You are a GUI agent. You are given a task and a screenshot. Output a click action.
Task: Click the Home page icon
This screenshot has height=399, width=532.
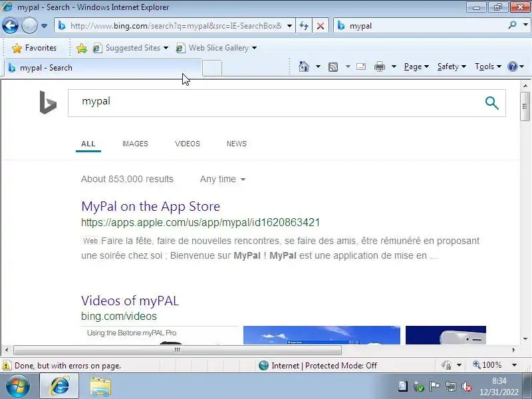tap(304, 66)
